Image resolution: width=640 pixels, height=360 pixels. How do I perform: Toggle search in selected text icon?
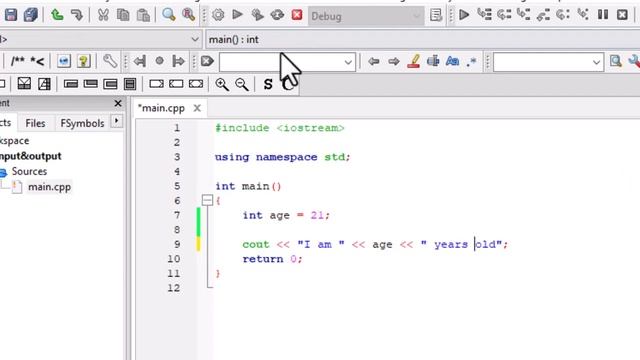tap(433, 61)
